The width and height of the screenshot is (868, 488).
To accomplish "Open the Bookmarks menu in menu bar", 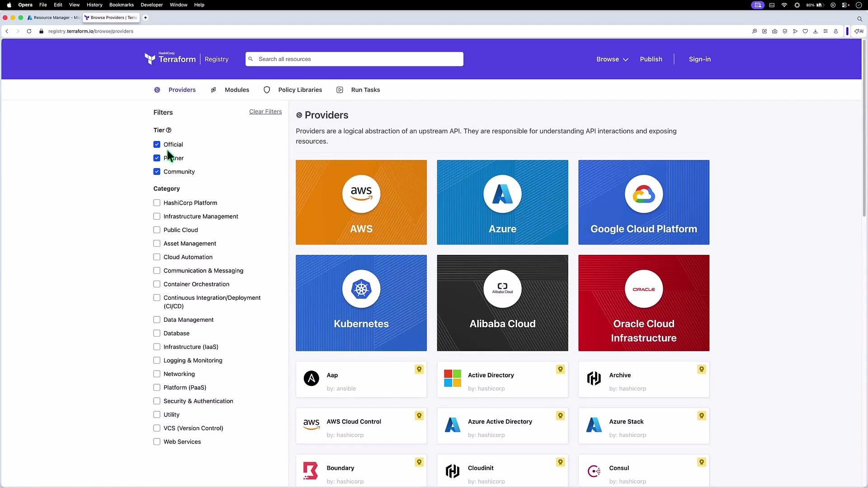I will pyautogui.click(x=122, y=5).
